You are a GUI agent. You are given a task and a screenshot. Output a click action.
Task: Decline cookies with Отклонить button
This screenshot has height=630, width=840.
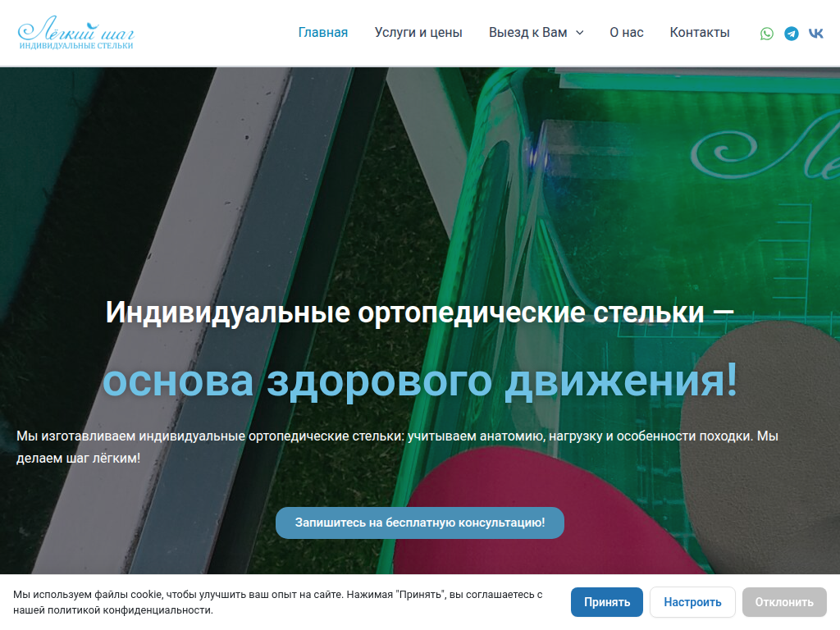[x=784, y=602]
